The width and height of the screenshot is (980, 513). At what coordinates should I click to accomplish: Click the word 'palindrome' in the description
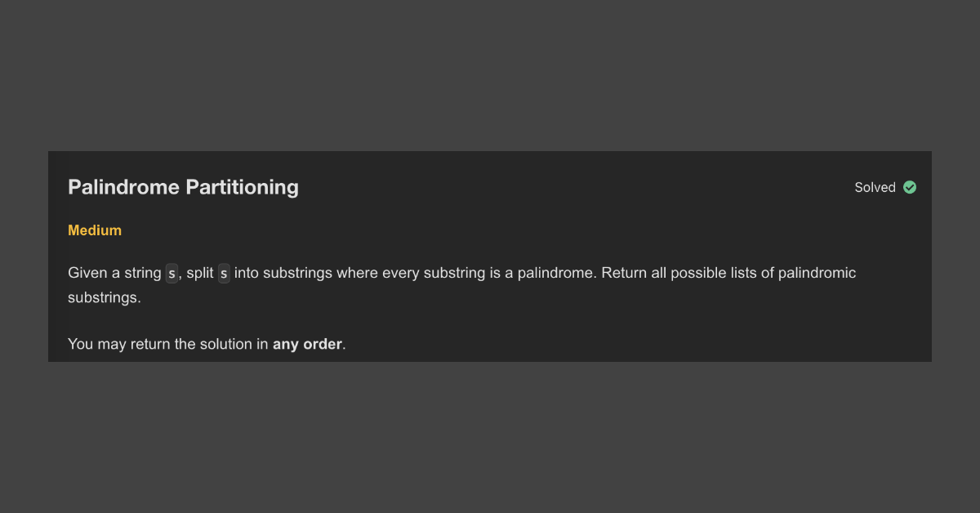coord(555,273)
